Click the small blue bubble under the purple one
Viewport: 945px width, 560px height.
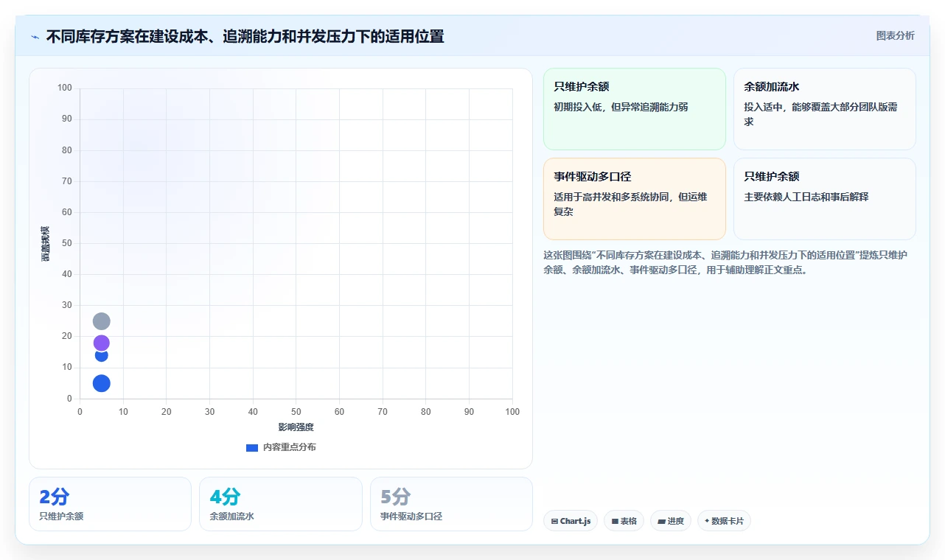[x=102, y=356]
